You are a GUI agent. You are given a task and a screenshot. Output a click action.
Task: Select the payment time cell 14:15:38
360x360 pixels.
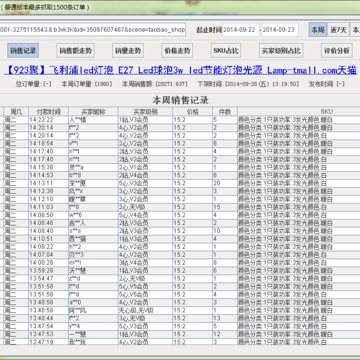(48, 167)
